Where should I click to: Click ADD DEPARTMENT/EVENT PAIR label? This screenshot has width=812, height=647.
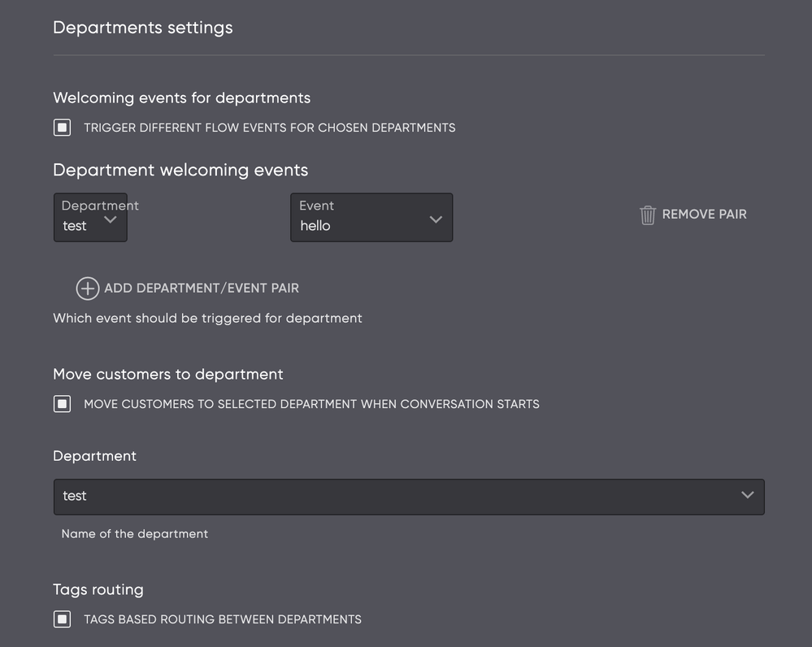(202, 289)
